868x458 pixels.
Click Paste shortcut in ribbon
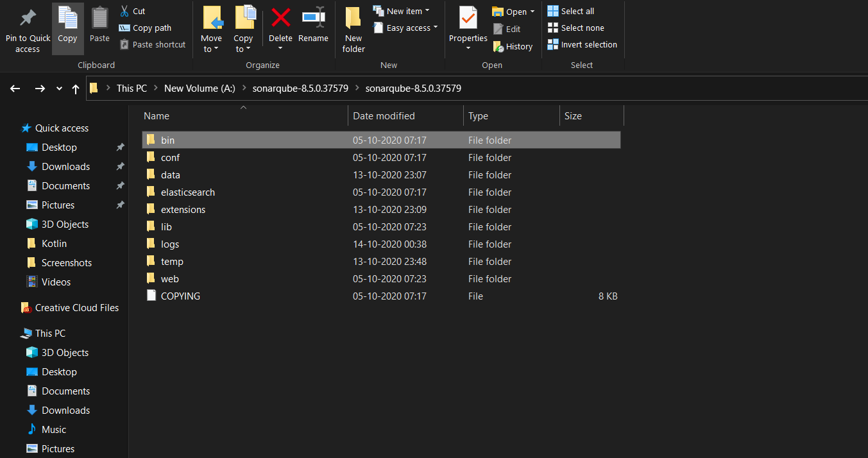click(x=153, y=44)
